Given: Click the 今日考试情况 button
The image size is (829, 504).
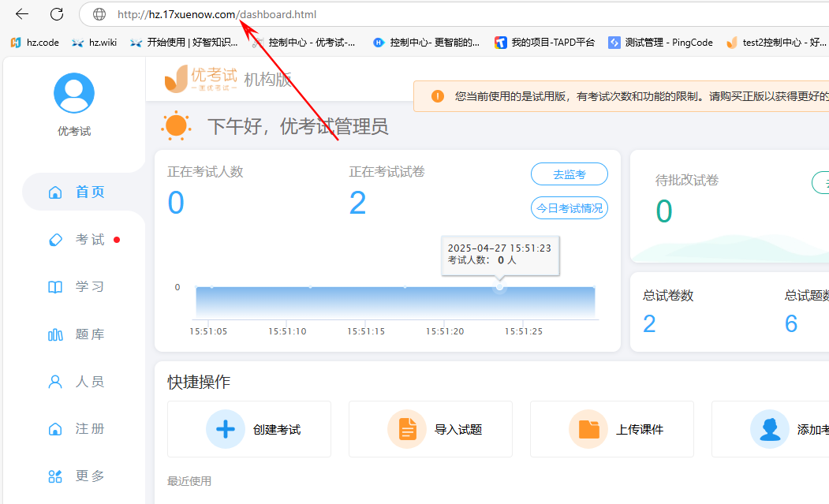Looking at the screenshot, I should (x=569, y=208).
